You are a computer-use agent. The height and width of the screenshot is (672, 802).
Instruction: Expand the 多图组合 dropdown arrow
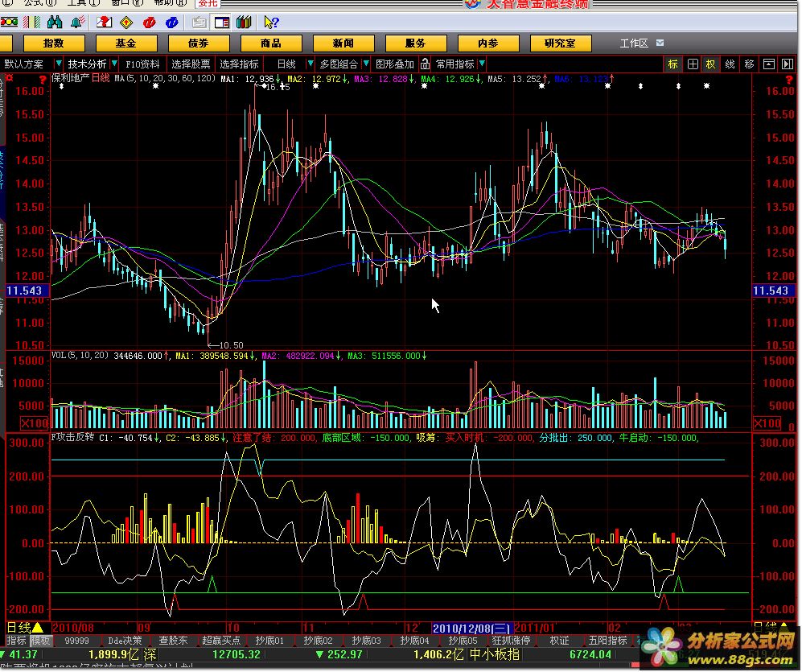click(366, 64)
